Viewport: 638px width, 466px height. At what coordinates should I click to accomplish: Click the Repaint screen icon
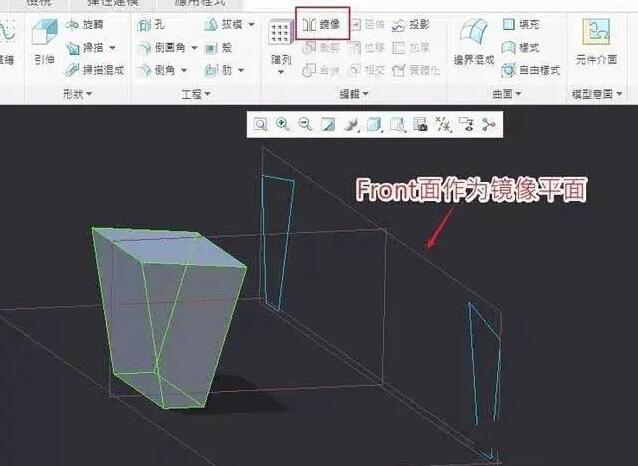point(328,124)
